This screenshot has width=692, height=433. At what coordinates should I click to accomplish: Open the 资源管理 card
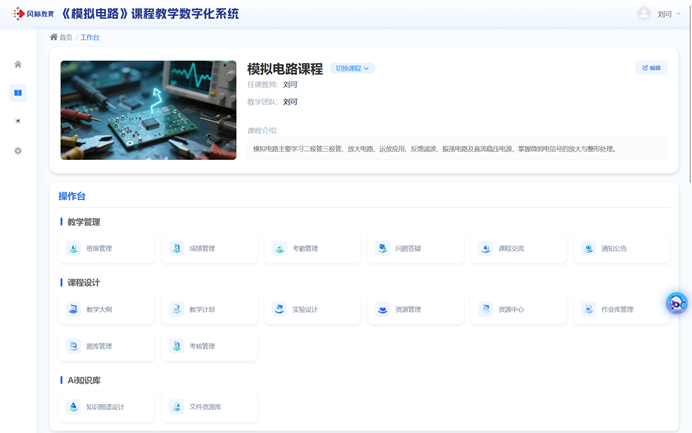coord(415,309)
